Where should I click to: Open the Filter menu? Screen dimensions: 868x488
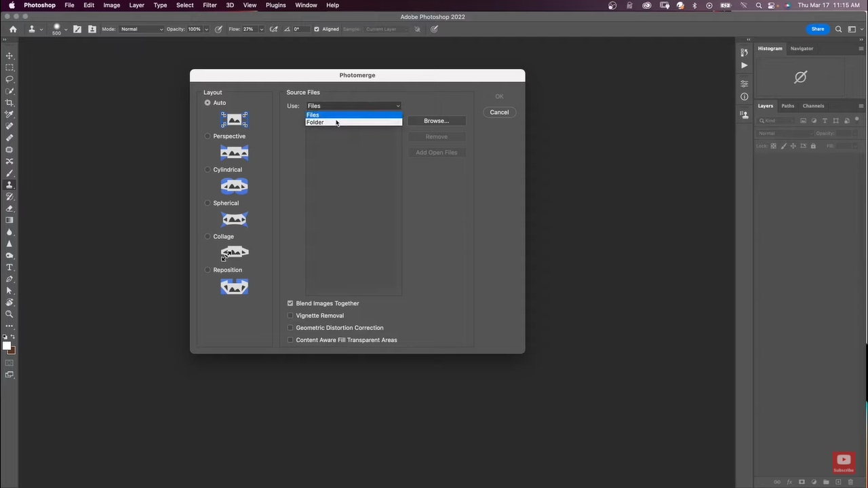[210, 5]
